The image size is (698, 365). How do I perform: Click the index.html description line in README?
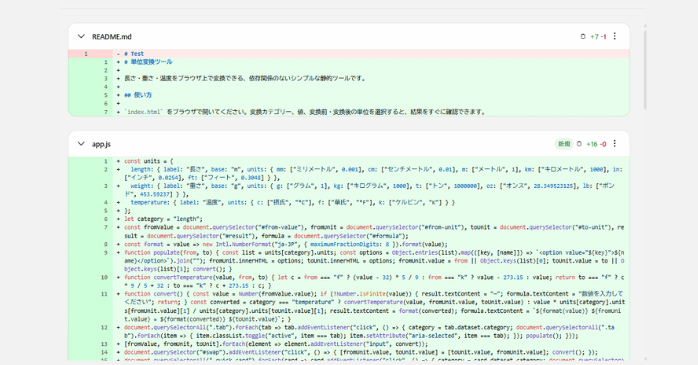[349, 112]
